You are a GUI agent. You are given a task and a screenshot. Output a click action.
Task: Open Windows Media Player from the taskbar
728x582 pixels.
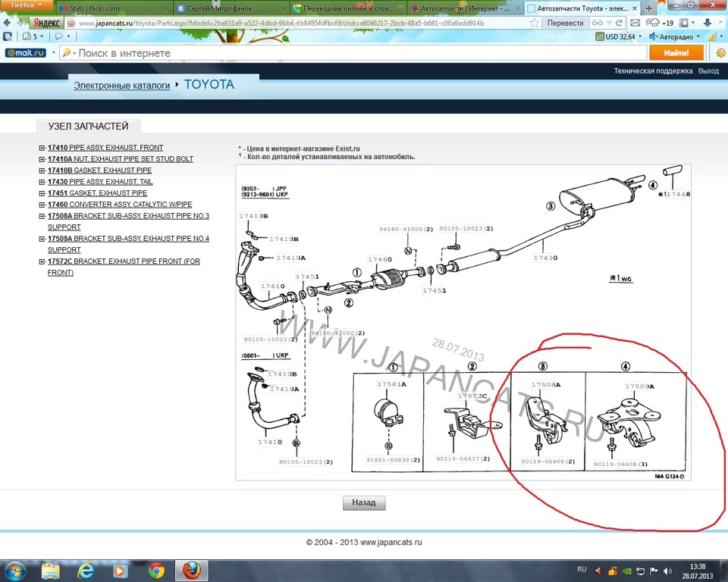tap(121, 571)
